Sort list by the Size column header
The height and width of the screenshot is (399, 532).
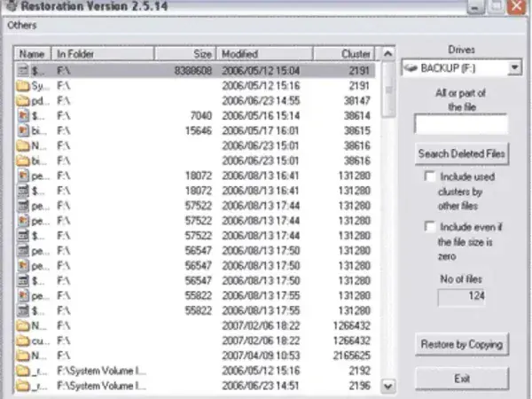pyautogui.click(x=186, y=53)
